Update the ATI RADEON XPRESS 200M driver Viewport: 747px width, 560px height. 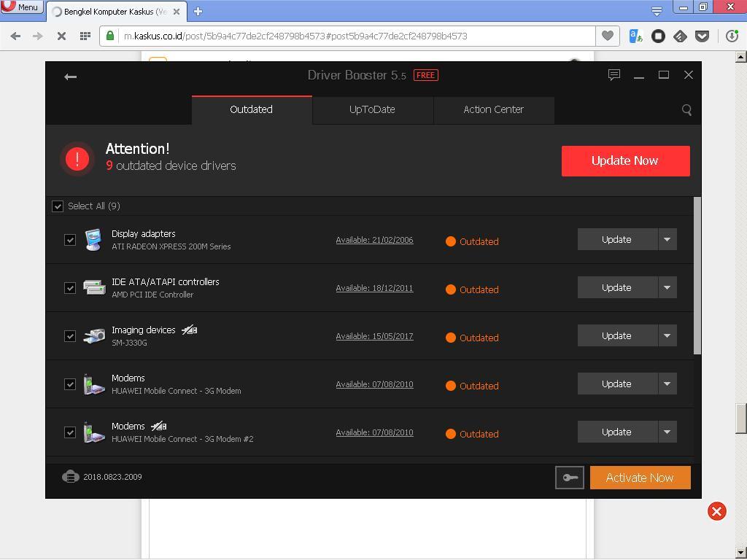pos(617,239)
